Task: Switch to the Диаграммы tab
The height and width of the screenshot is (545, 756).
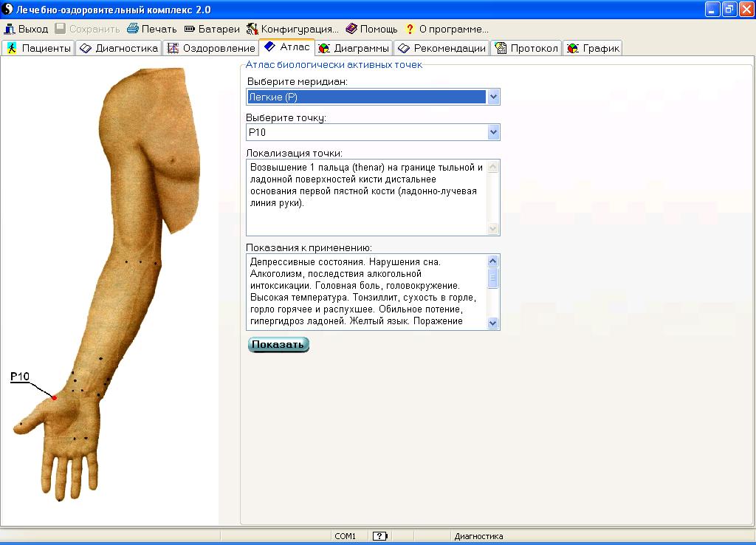Action: 354,49
